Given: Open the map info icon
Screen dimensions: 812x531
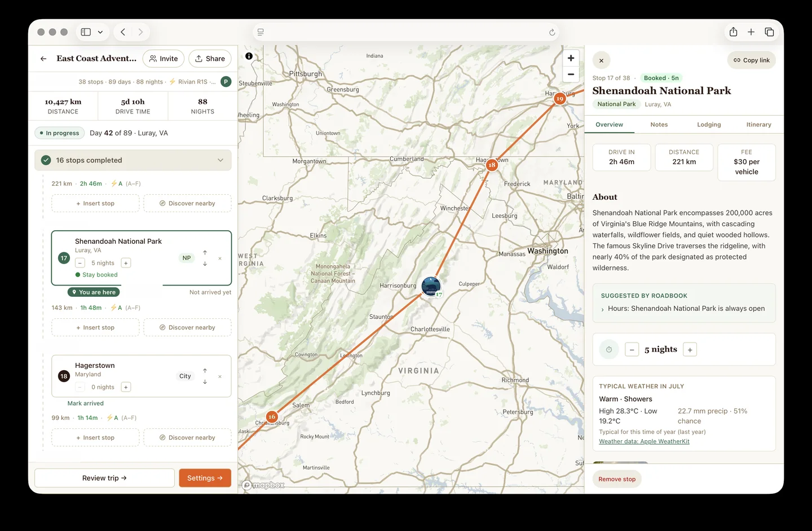Looking at the screenshot, I should (x=249, y=56).
